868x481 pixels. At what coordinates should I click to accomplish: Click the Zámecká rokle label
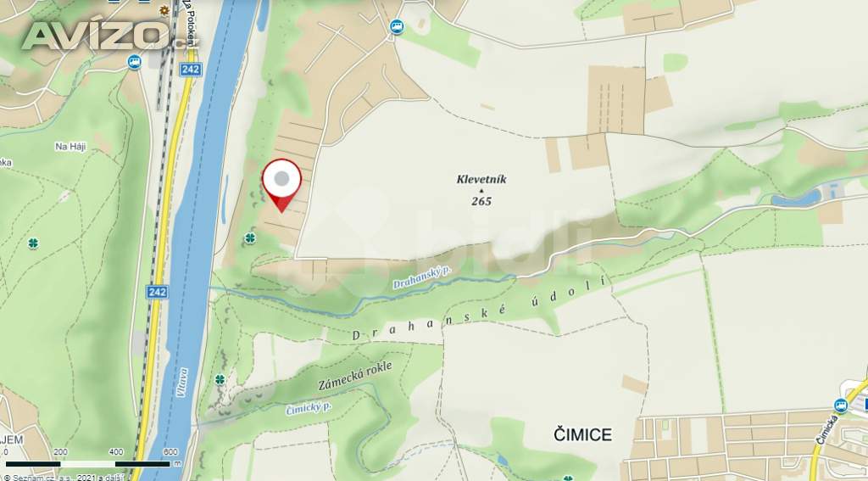pyautogui.click(x=355, y=377)
